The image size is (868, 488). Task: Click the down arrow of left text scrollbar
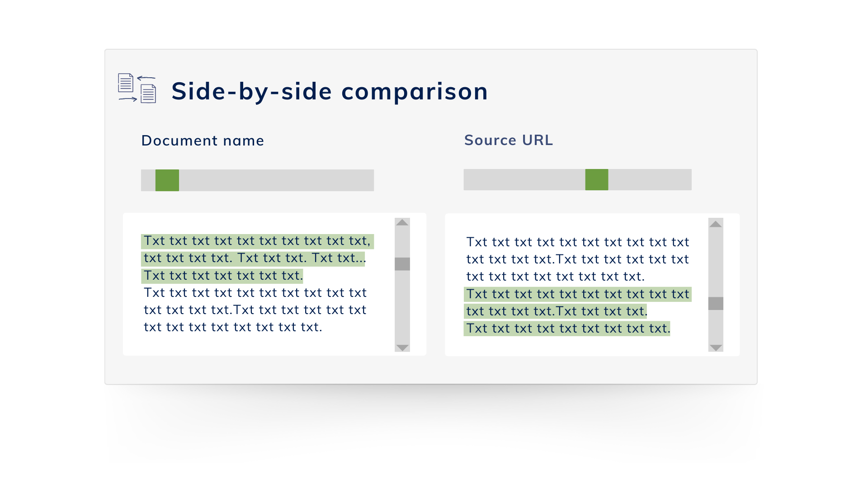pyautogui.click(x=402, y=347)
